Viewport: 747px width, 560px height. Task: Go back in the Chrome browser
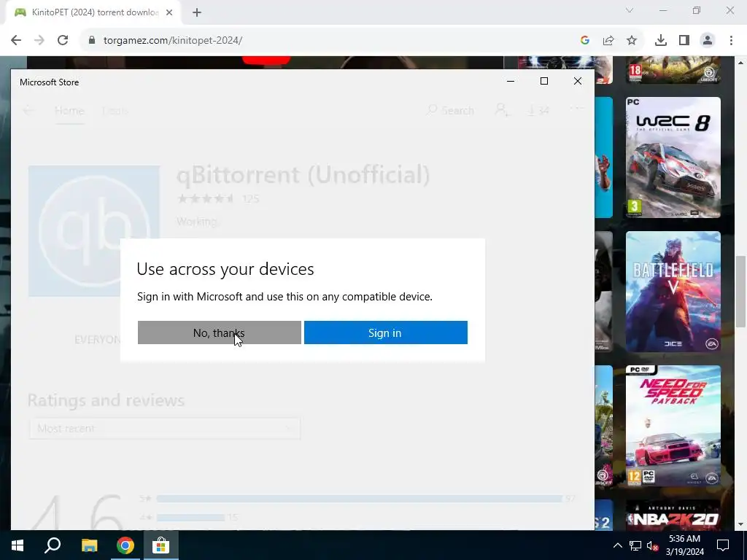click(16, 41)
